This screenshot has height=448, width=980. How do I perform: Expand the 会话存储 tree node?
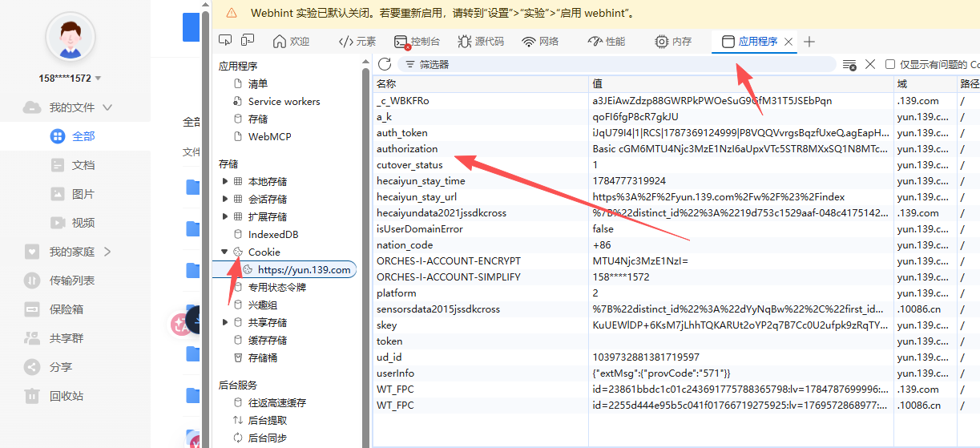tap(224, 200)
